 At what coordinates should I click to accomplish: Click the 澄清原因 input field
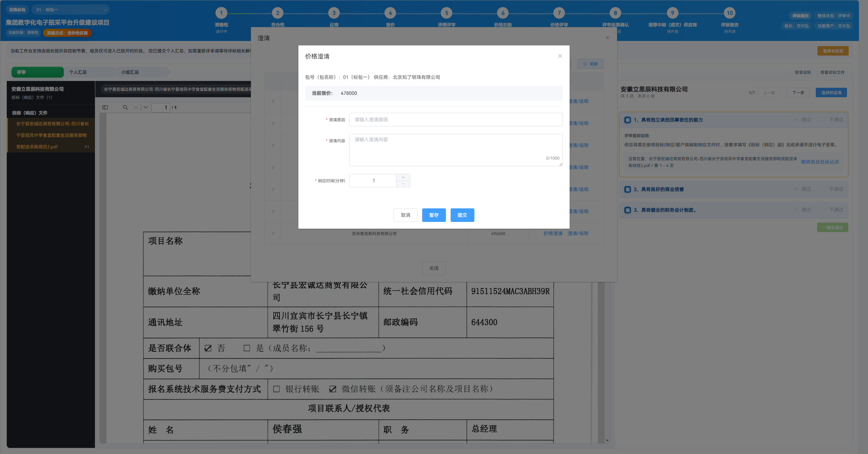click(456, 120)
